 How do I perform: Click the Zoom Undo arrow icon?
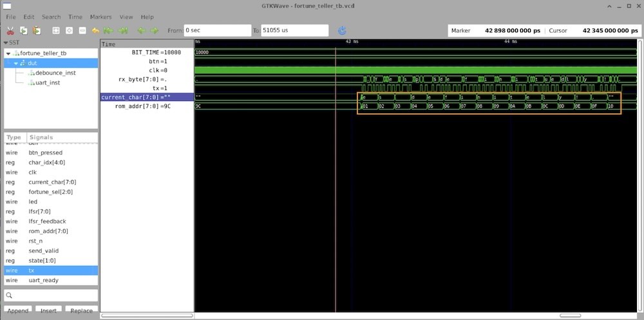[96, 30]
